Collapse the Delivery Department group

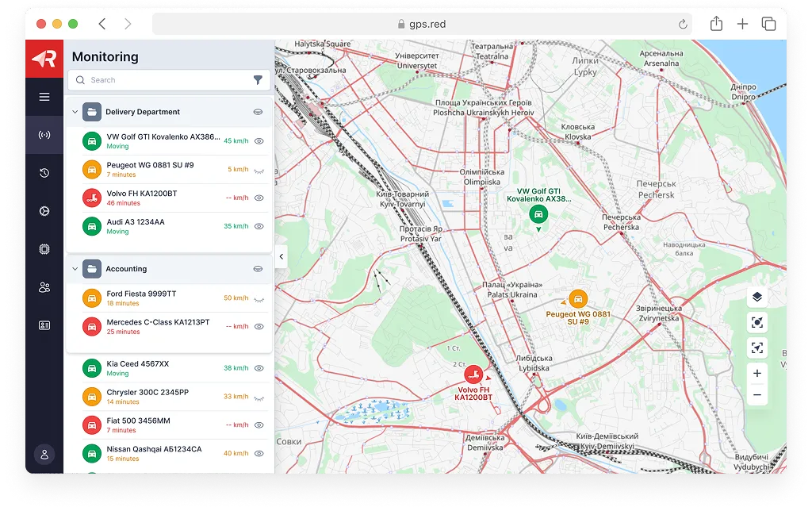(75, 112)
